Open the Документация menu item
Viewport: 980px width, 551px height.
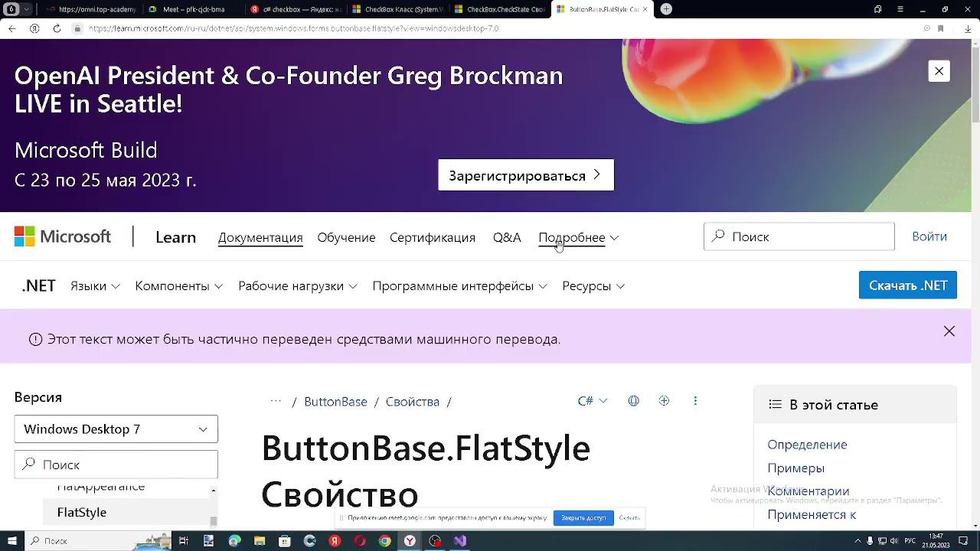click(260, 237)
